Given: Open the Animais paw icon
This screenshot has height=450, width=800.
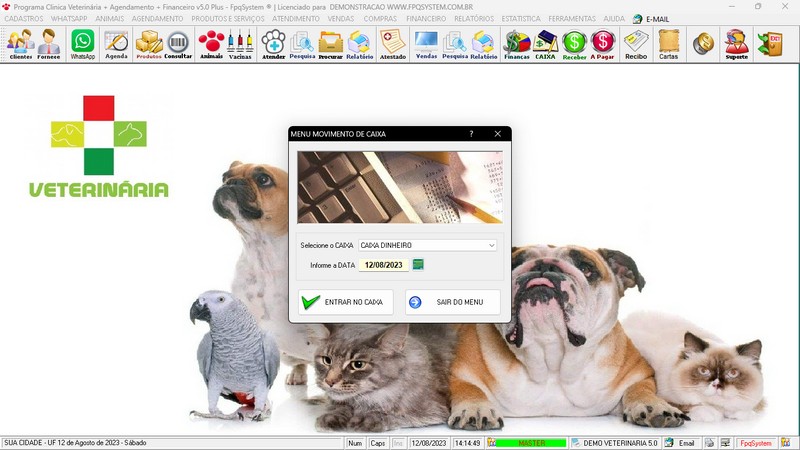Looking at the screenshot, I should pyautogui.click(x=211, y=44).
